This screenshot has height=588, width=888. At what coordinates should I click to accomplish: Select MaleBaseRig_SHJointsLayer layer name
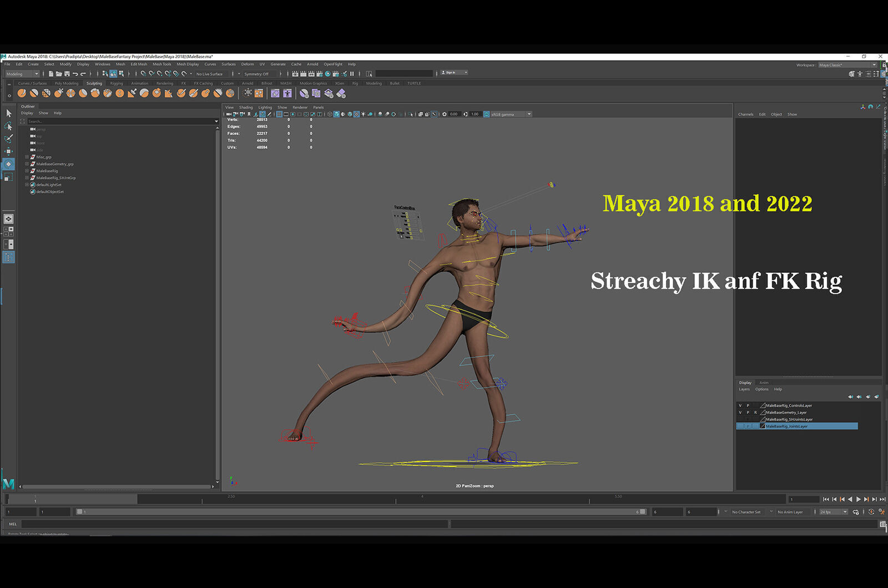point(789,419)
